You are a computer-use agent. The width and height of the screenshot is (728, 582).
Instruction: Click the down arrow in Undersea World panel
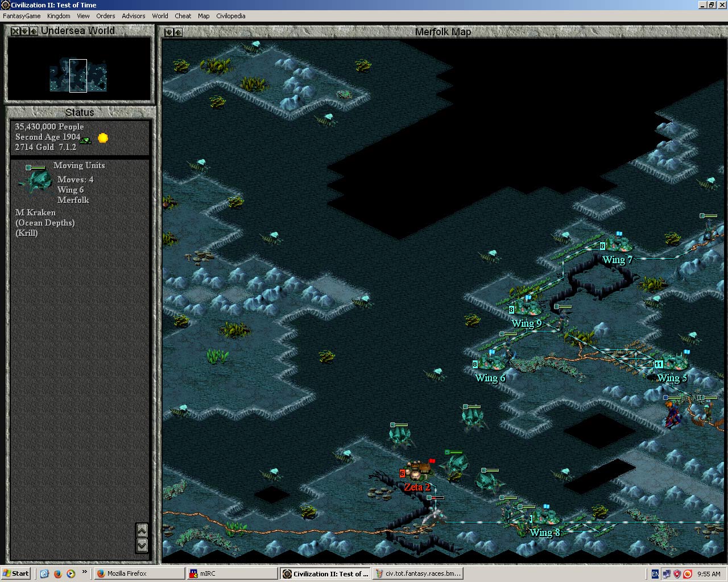[24, 31]
